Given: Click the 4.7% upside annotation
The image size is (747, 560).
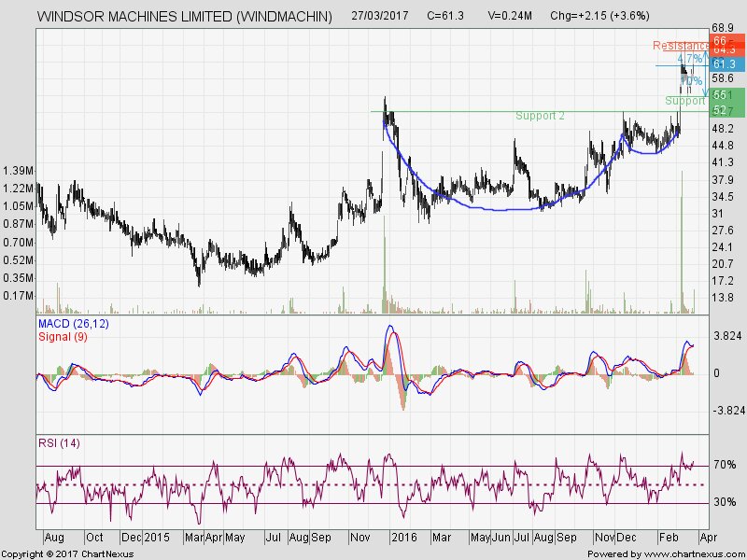Looking at the screenshot, I should tap(689, 59).
